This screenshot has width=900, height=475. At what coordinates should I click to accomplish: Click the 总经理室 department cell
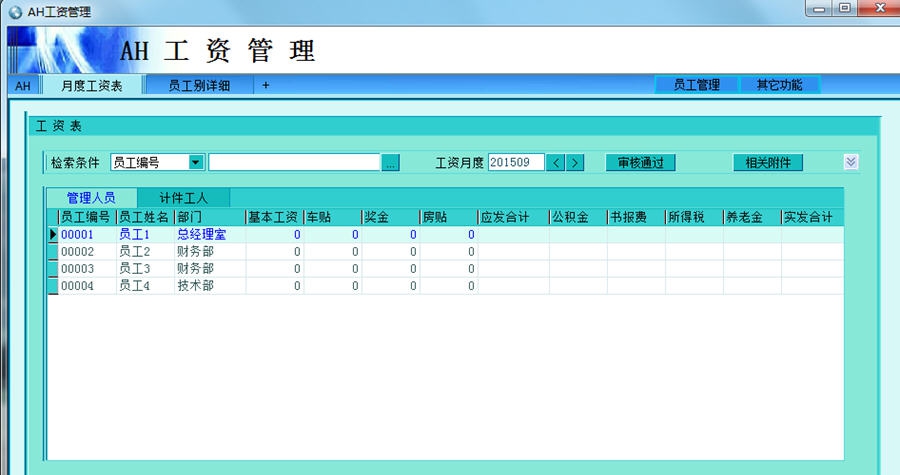tap(210, 234)
